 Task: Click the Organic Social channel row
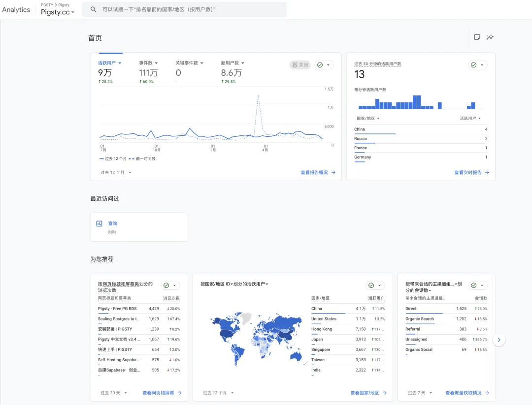pyautogui.click(x=446, y=349)
